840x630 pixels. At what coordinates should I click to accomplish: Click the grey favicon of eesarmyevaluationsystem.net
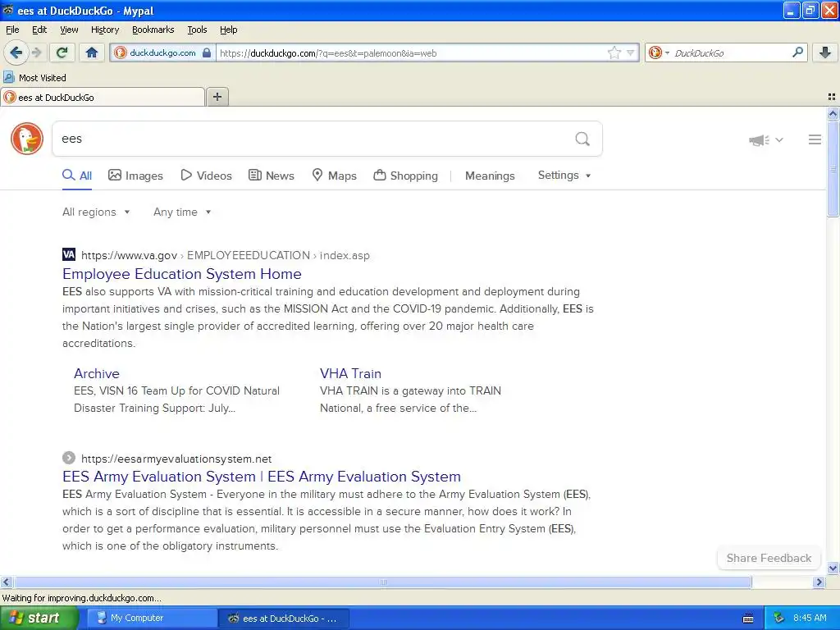69,458
